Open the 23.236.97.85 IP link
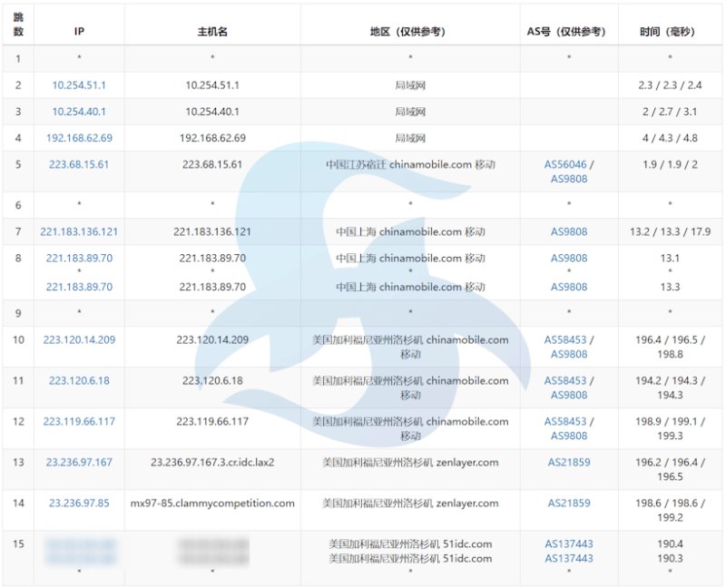This screenshot has width=726, height=588. tap(79, 503)
